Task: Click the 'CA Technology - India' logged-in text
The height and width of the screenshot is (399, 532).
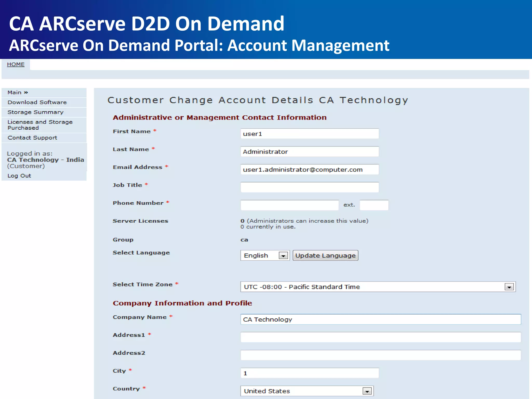Action: tap(45, 160)
